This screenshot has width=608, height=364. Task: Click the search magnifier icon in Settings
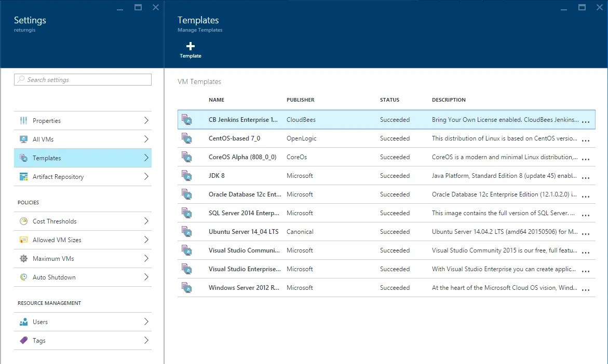coord(21,79)
